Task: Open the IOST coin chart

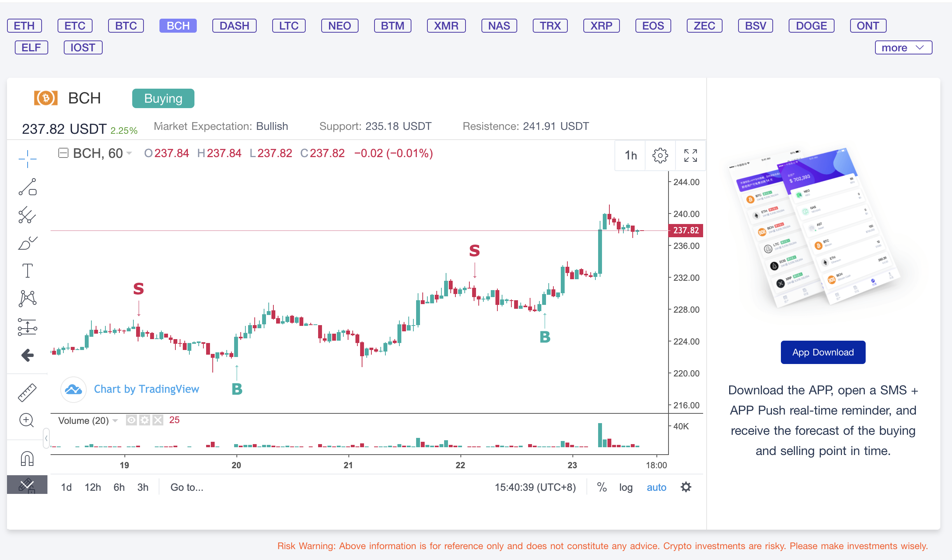Action: 83,47
